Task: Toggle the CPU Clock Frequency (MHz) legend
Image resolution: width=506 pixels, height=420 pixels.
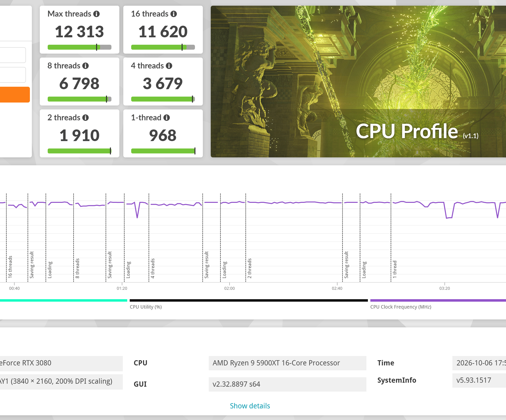Action: (438, 304)
